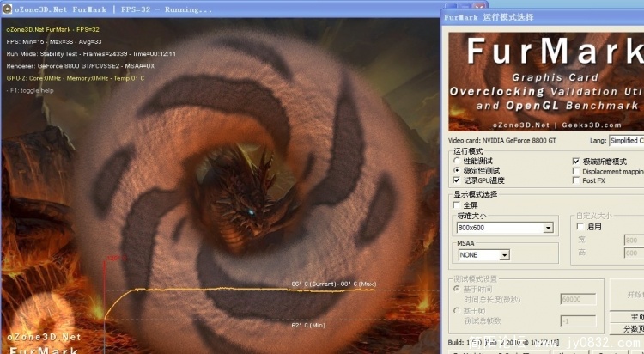This screenshot has width=644, height=354.
Task: Click the 测试模式设置 group label
Action: (x=475, y=278)
